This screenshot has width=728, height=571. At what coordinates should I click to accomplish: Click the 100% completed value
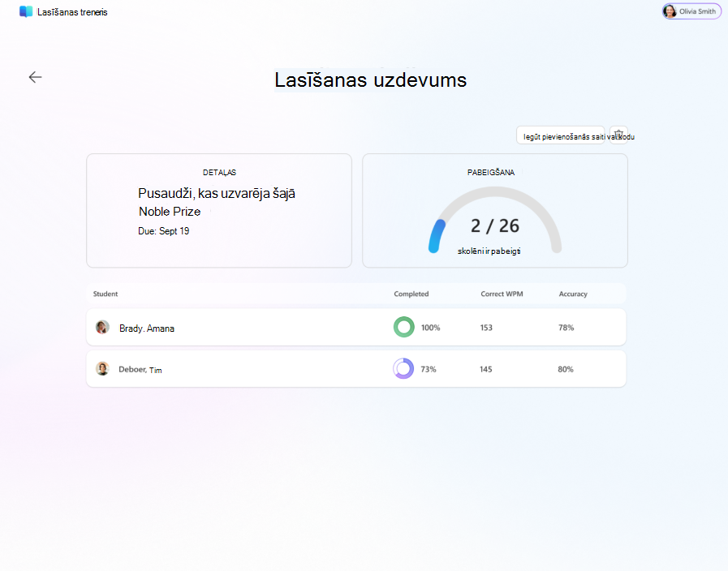tap(430, 328)
